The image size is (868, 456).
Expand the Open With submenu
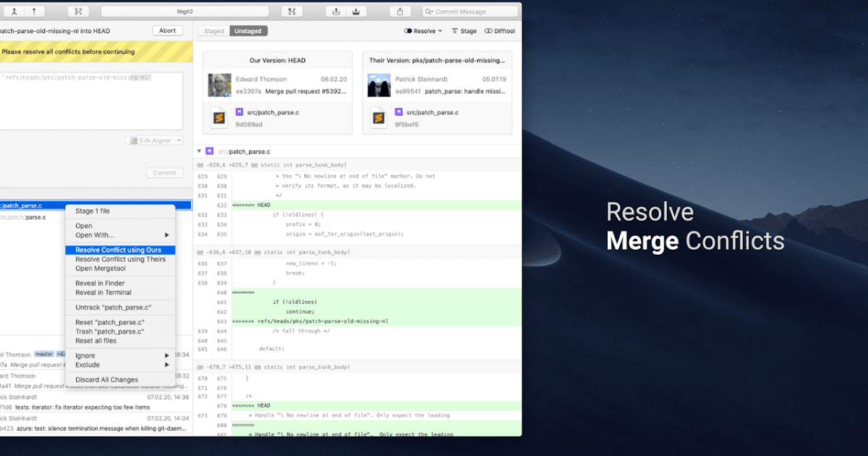pyautogui.click(x=120, y=235)
